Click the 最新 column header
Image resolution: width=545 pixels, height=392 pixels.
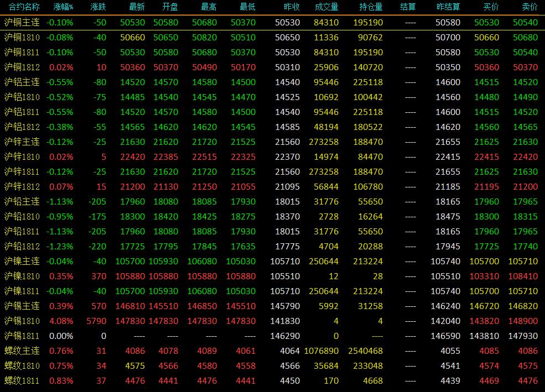click(x=137, y=7)
